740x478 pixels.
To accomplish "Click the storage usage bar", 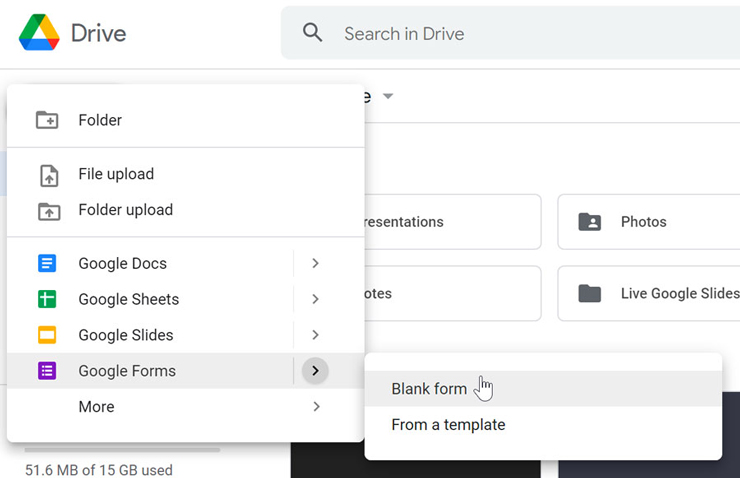I will coord(122,450).
